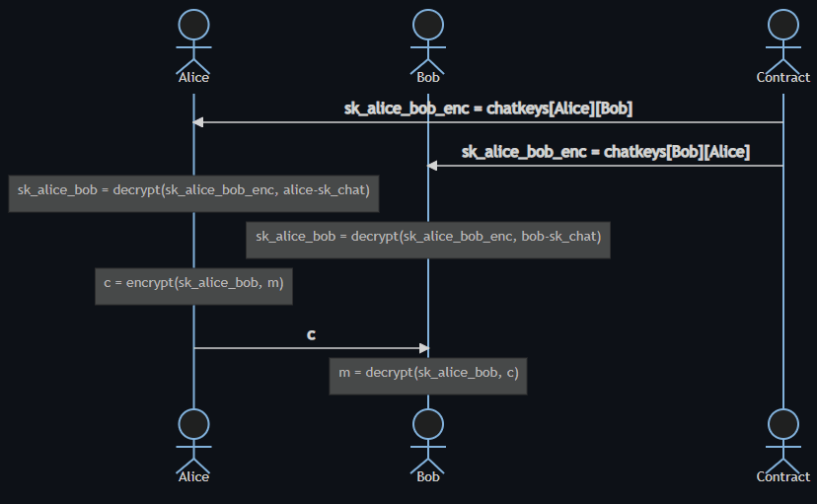This screenshot has height=504, width=817.
Task: Click the arrowhead of the 'c' message
Action: coord(423,348)
